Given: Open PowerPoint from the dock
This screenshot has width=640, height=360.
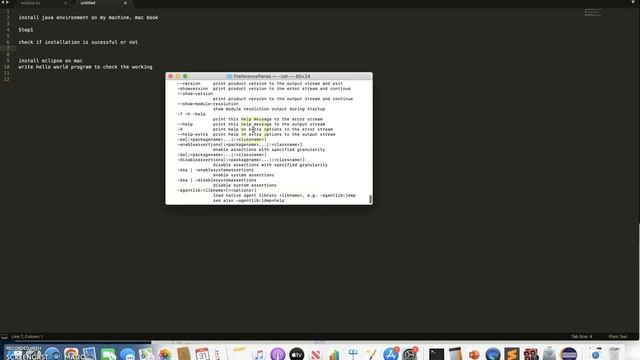Looking at the screenshot, I should click(x=474, y=354).
